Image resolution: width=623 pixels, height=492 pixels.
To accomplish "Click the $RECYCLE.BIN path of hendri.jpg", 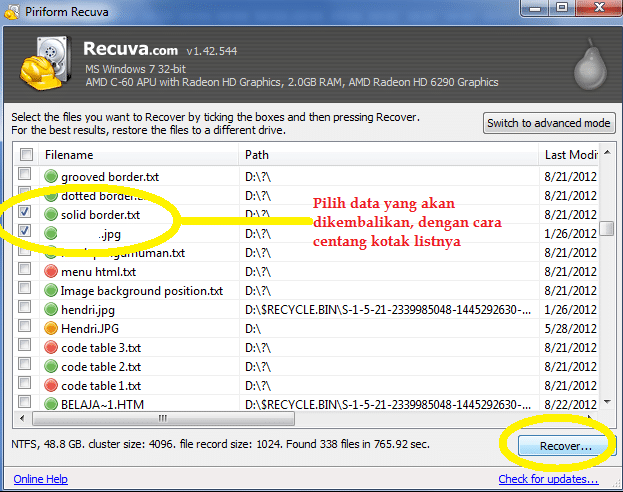I will 388,310.
